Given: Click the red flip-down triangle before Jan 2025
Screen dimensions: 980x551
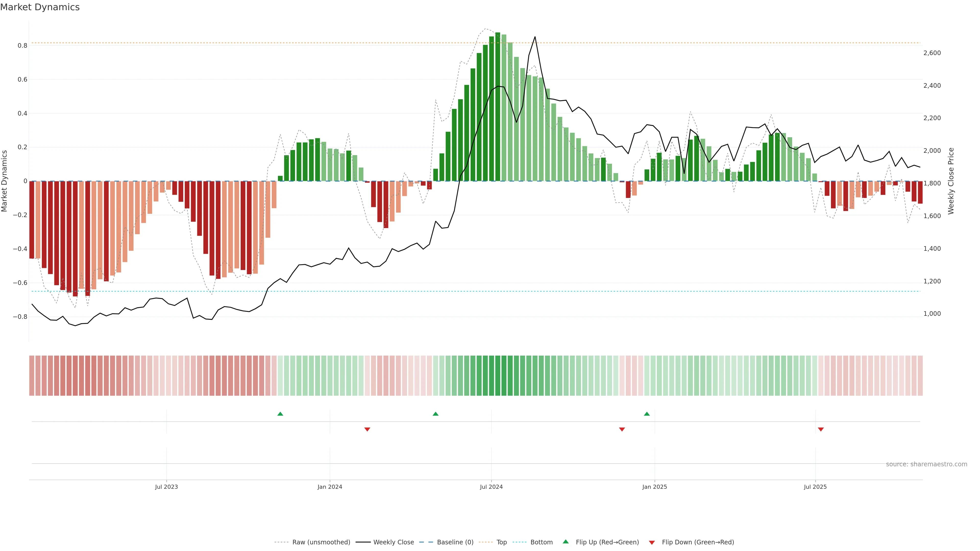Looking at the screenshot, I should 622,429.
